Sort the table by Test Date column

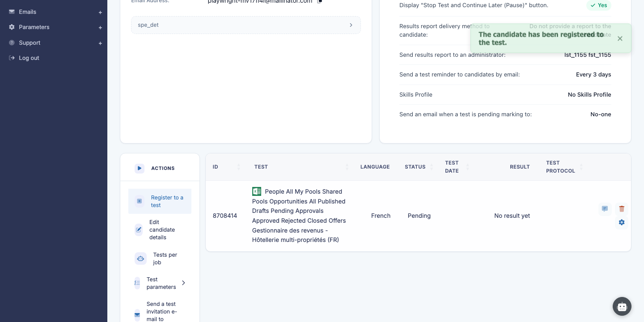coord(467,167)
